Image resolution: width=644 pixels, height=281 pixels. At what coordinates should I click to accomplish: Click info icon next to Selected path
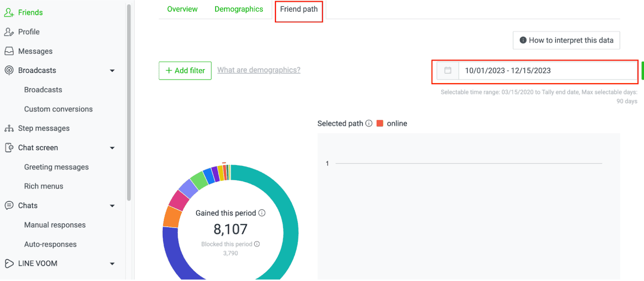[369, 123]
